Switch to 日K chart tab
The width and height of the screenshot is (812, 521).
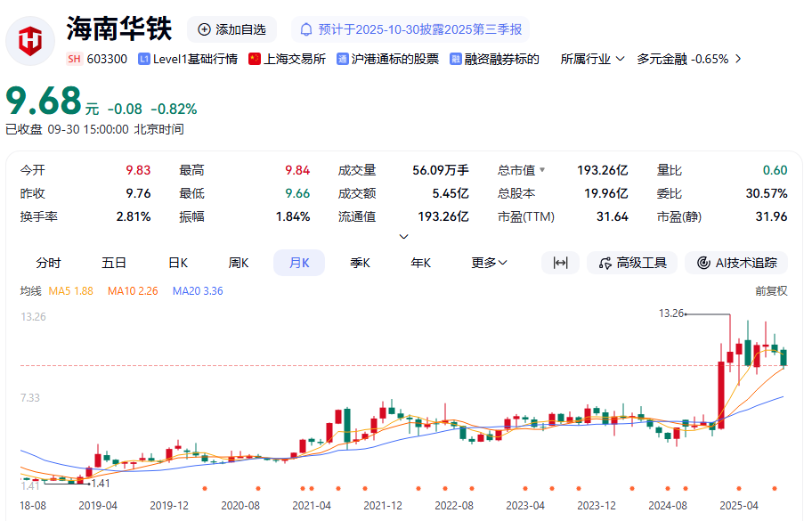click(178, 263)
